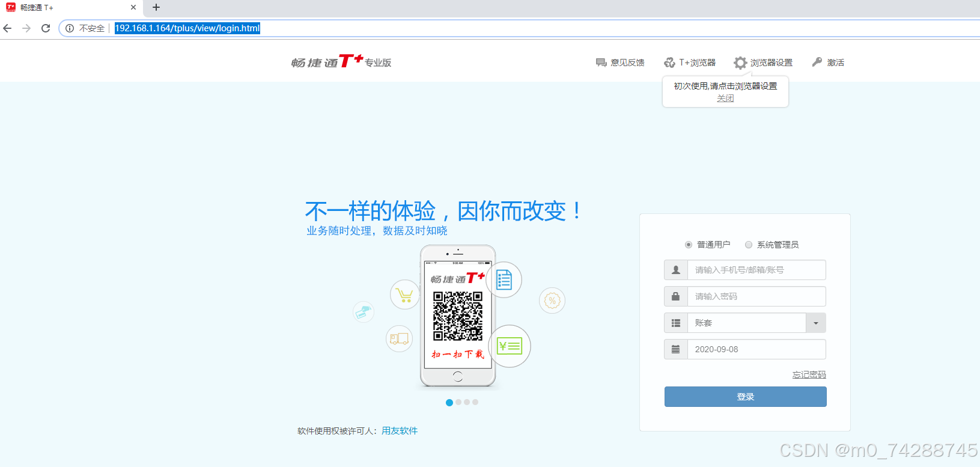
Task: Click the blue card payment circle icon
Action: (364, 312)
